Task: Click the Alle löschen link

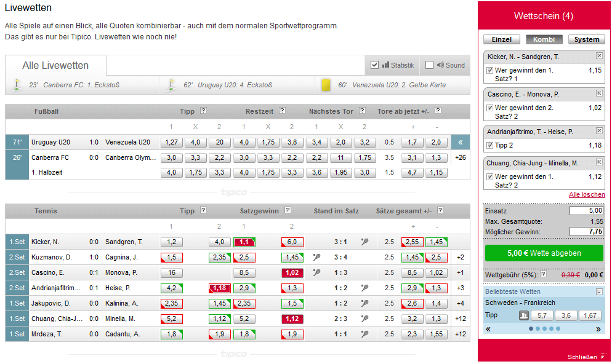Action: [x=587, y=194]
